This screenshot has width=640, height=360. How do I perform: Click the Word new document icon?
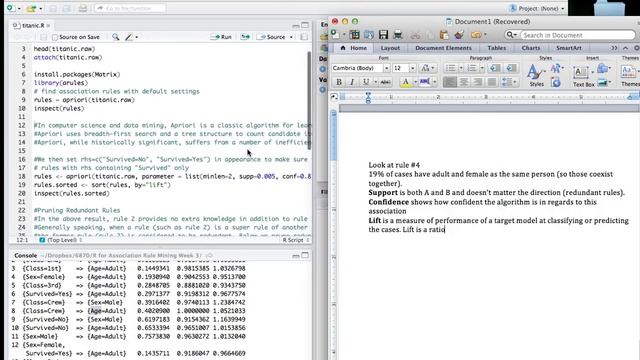tap(335, 35)
